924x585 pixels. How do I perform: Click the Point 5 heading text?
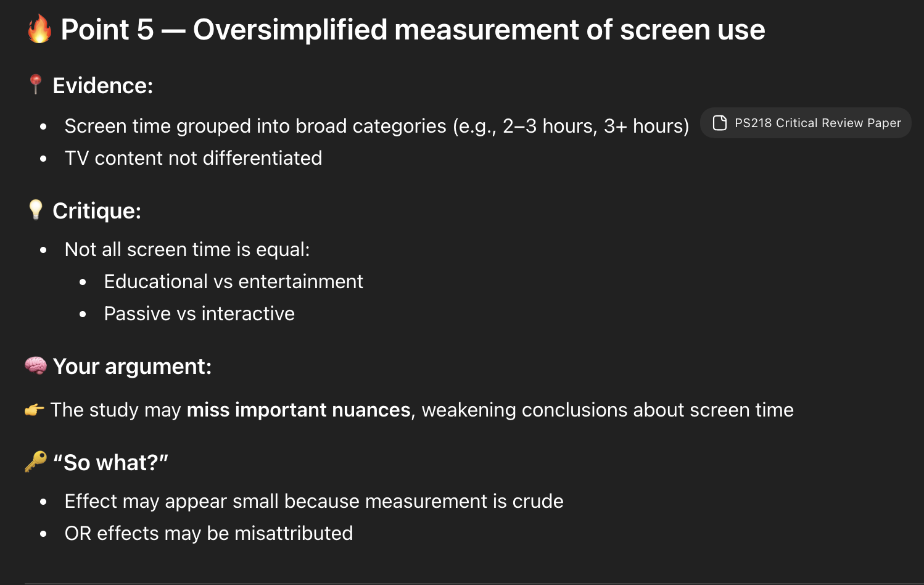pos(413,30)
